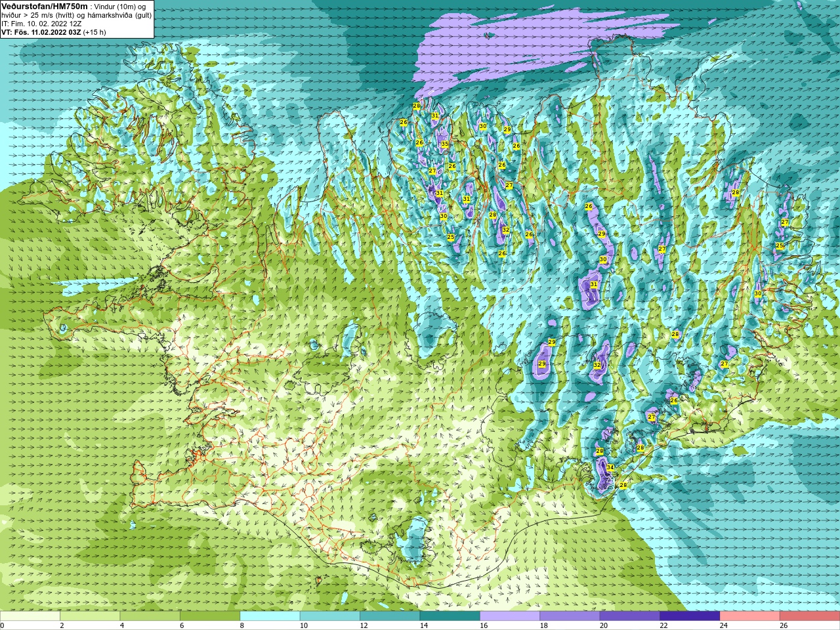
Task: Click the legend tick label '2'
Action: (62, 625)
